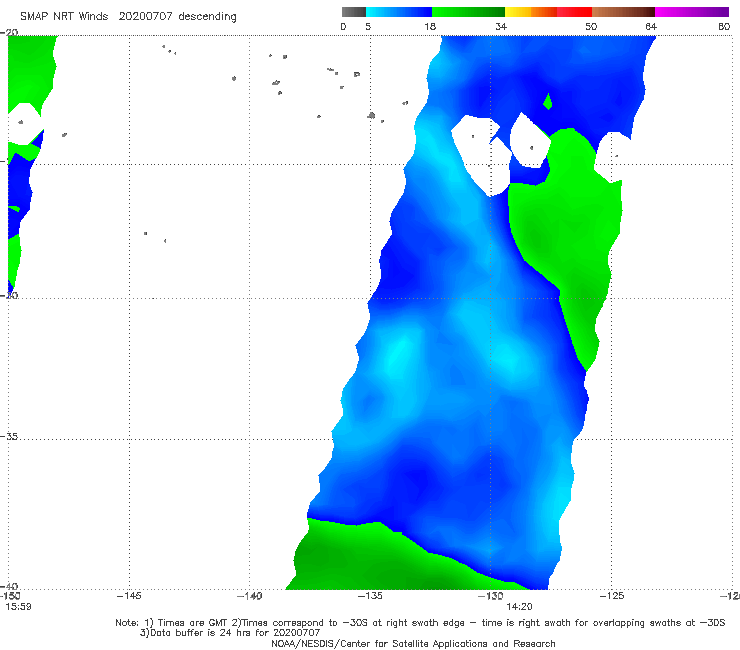Click the latitude label '-20' at top left
The width and height of the screenshot is (740, 650).
9,33
